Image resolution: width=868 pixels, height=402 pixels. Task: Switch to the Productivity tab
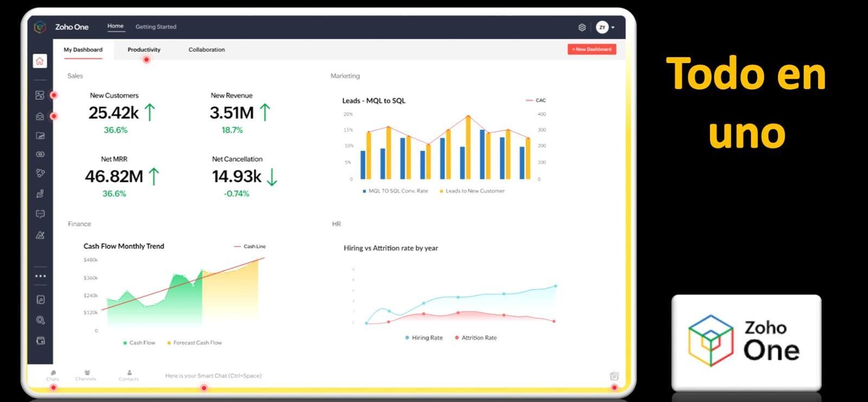pos(144,50)
